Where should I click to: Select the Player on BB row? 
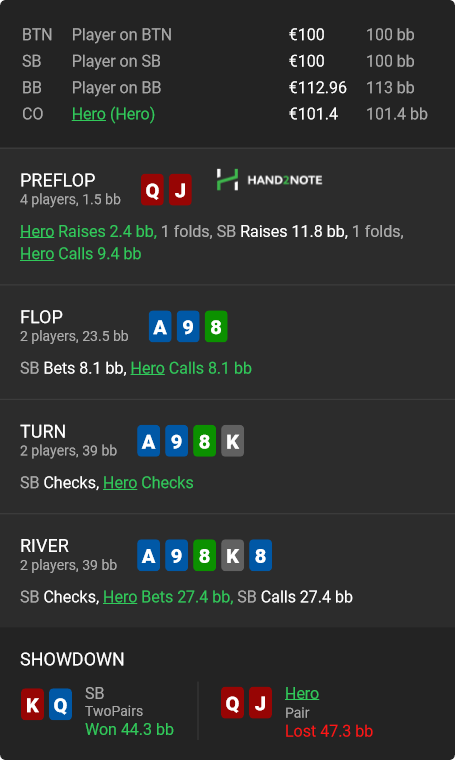click(225, 88)
